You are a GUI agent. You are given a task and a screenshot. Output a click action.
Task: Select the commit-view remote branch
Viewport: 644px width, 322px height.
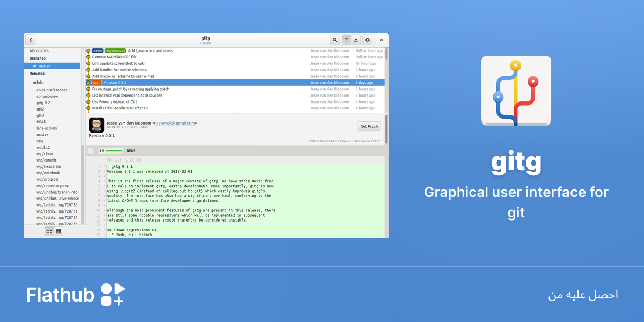47,97
